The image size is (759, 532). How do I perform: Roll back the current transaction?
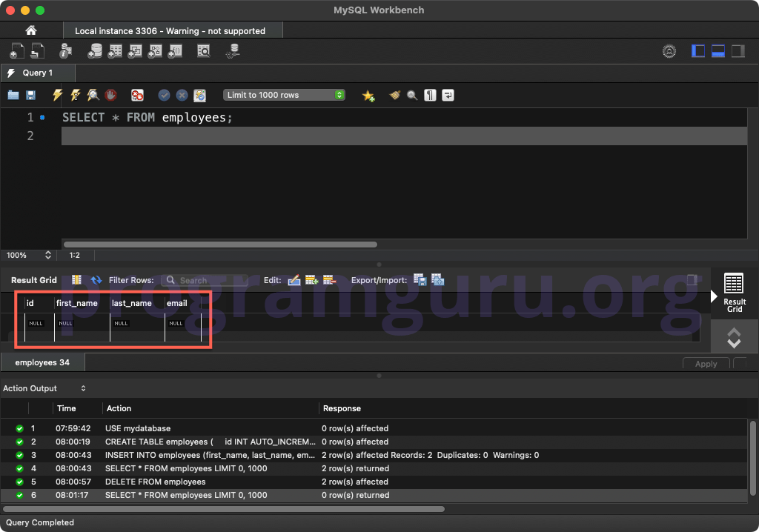(x=182, y=95)
